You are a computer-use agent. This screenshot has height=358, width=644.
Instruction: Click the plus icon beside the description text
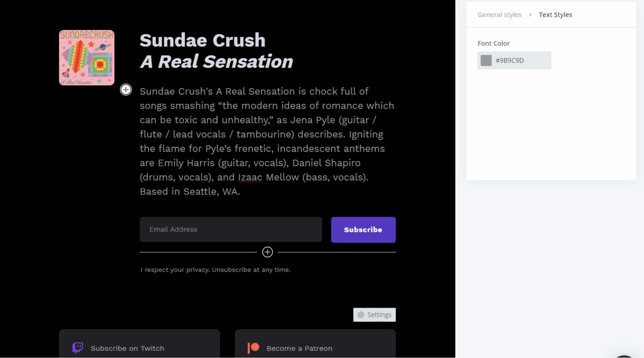pyautogui.click(x=126, y=89)
